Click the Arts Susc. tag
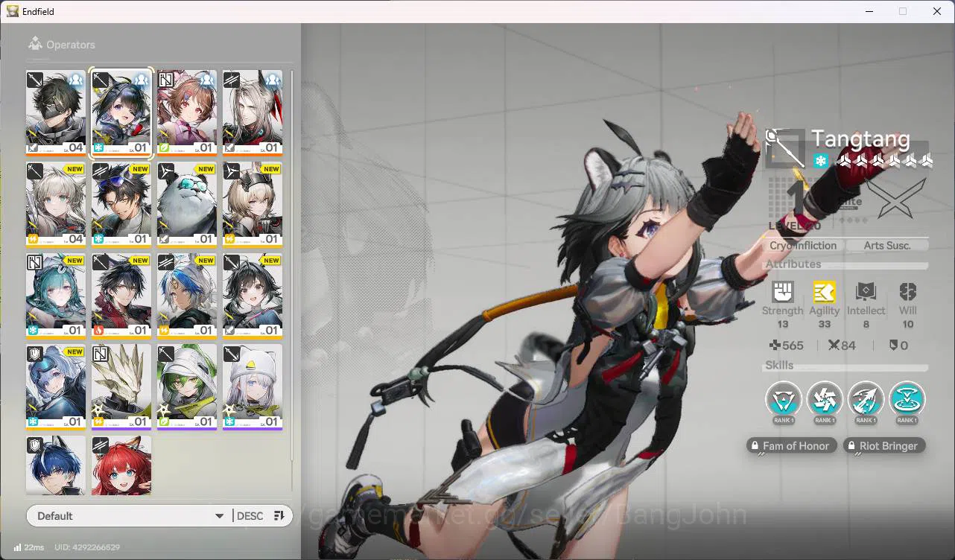Viewport: 955px width, 560px height. (887, 246)
